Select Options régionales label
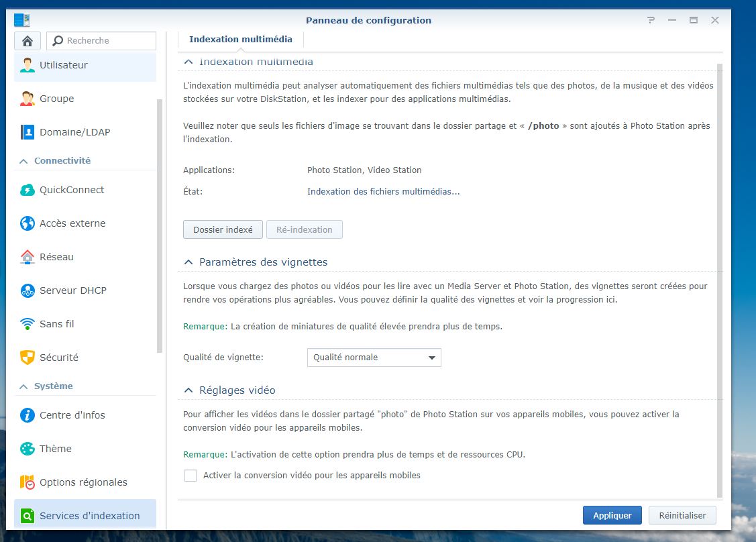This screenshot has height=542, width=756. point(83,482)
